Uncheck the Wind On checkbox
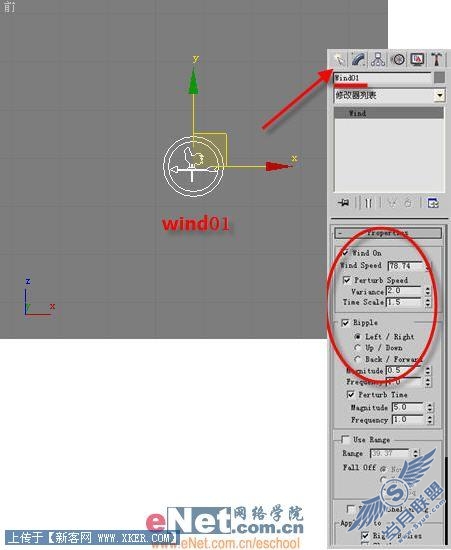This screenshot has height=550, width=451. pyautogui.click(x=345, y=253)
